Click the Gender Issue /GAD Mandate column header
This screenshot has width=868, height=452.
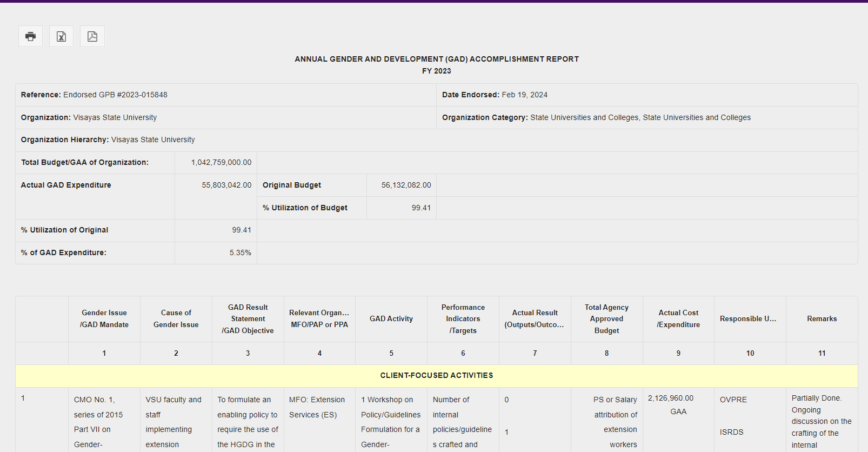(104, 318)
